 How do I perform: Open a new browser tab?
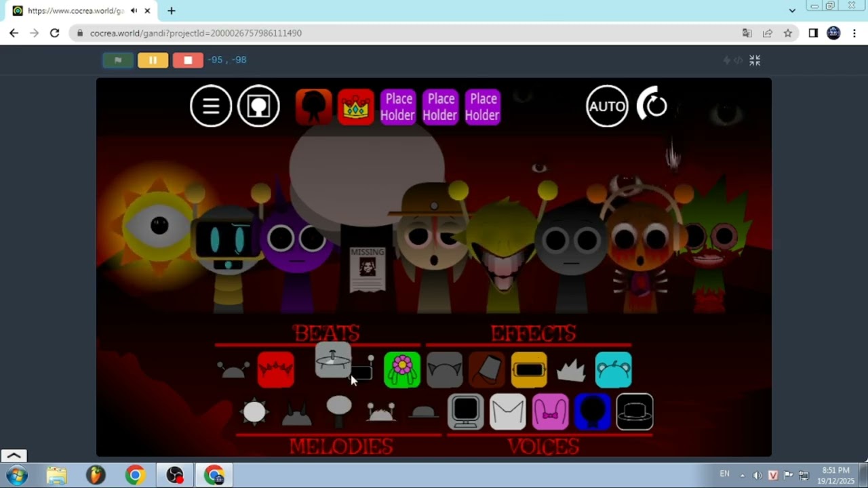pyautogui.click(x=171, y=11)
